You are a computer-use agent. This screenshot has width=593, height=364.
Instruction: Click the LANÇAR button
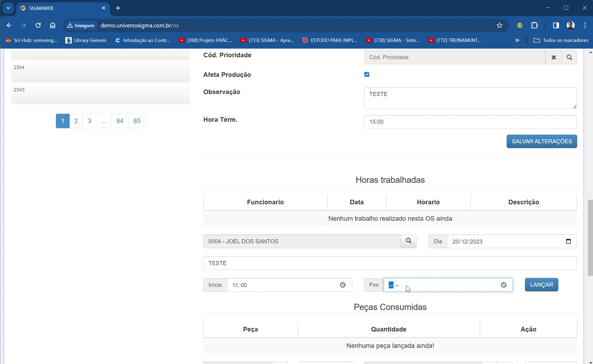click(x=541, y=285)
